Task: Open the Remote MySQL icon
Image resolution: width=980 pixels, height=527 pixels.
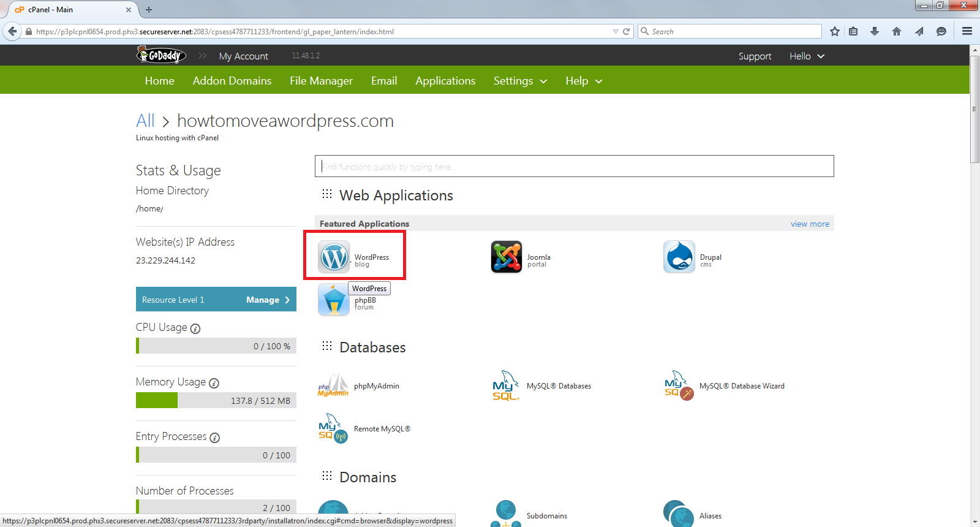Action: 333,429
